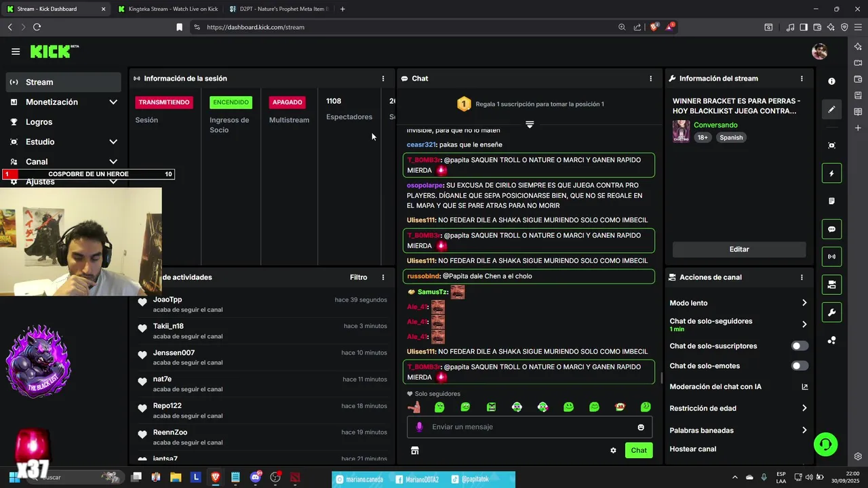Switch to D2PT Nature's Prophet browser tab
Image resolution: width=868 pixels, height=488 pixels.
(278, 9)
